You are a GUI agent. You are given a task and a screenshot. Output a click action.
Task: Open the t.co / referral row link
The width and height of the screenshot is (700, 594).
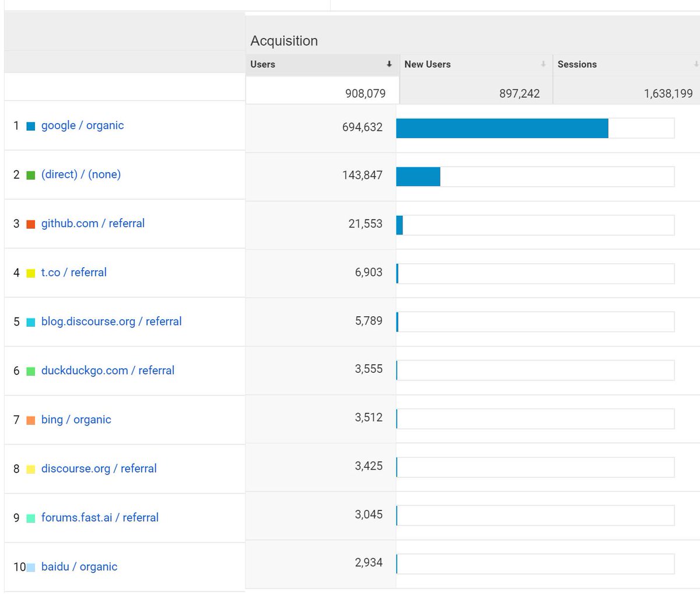(74, 272)
